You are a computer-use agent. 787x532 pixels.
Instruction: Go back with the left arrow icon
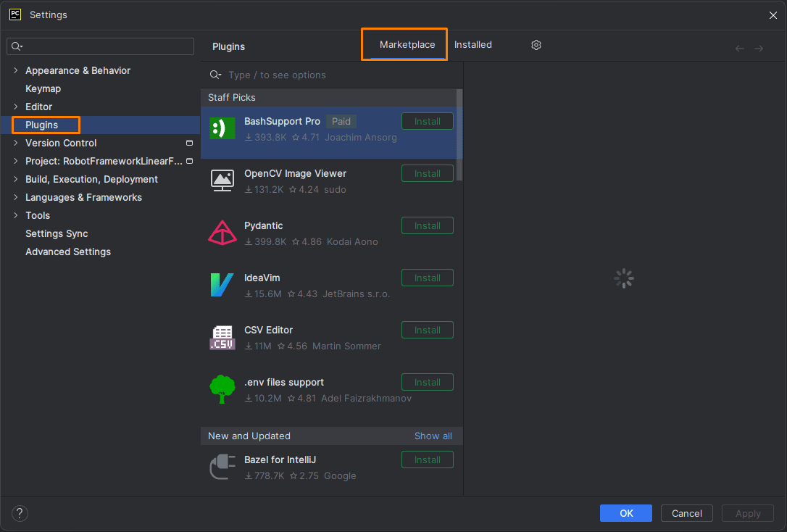point(739,49)
